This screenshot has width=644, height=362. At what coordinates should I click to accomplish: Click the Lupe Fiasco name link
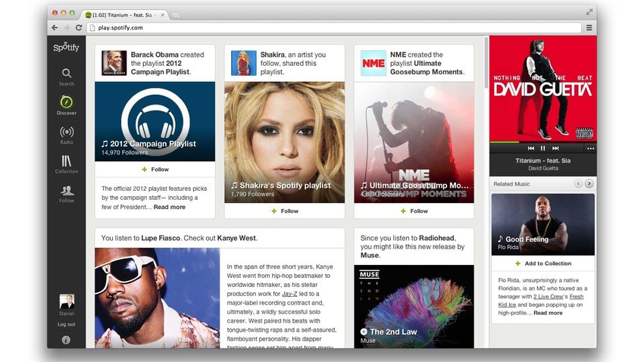(x=161, y=238)
